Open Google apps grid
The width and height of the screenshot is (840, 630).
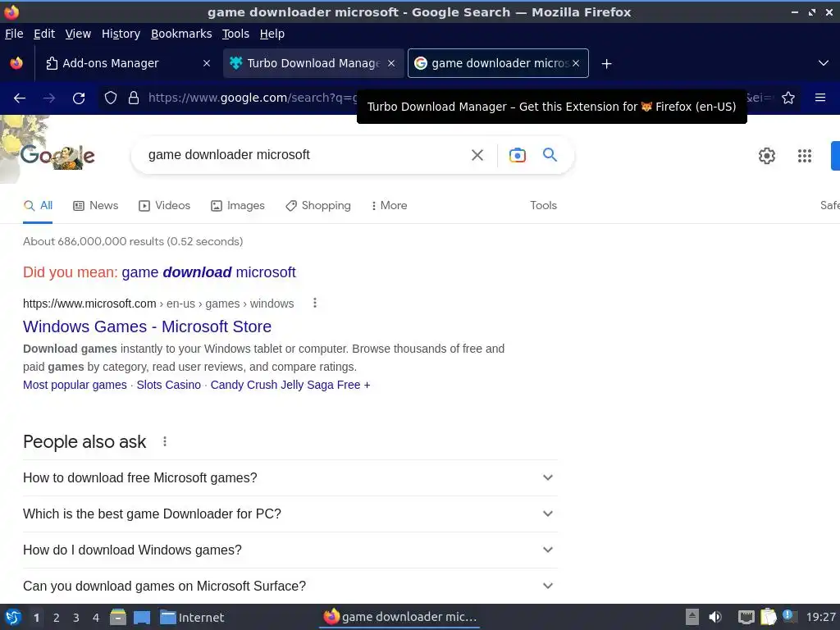point(805,156)
